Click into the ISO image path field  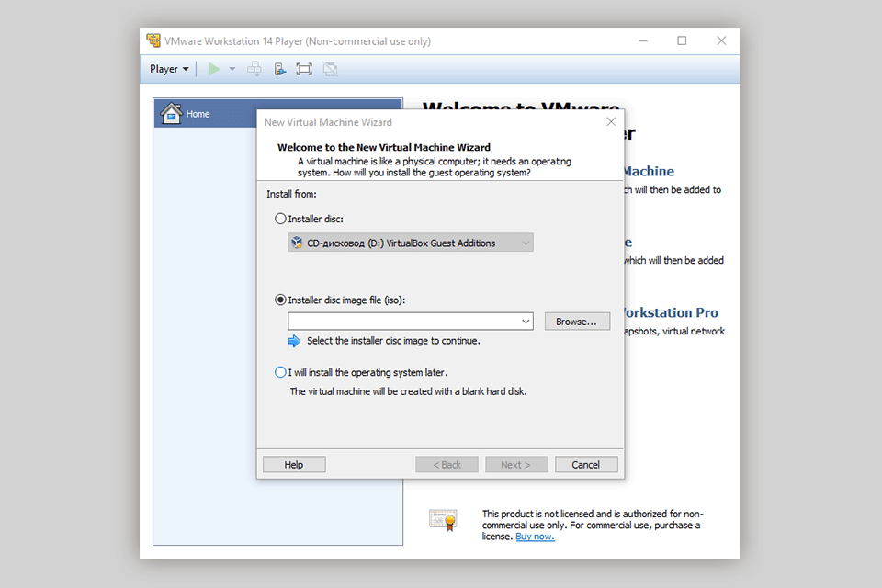(x=402, y=322)
